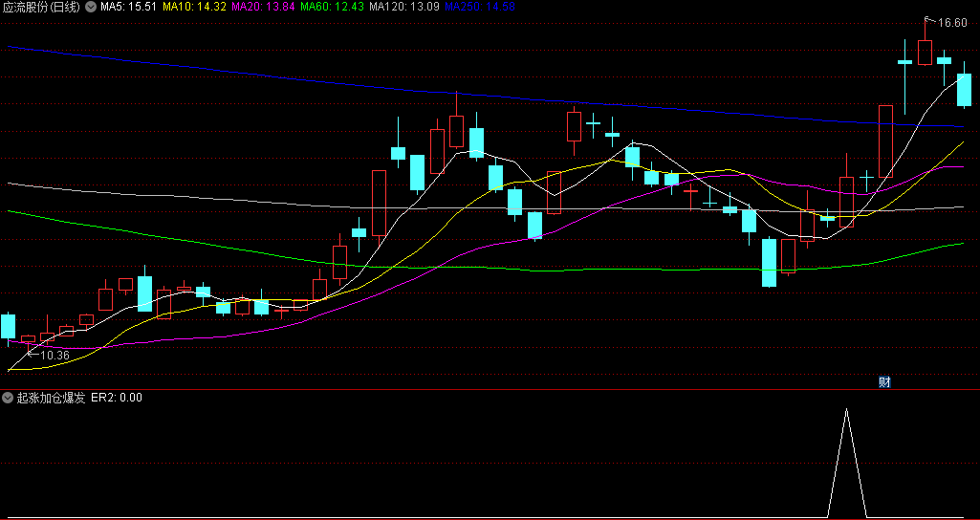
Task: Click the MA60: 12.43 label
Action: coord(333,7)
